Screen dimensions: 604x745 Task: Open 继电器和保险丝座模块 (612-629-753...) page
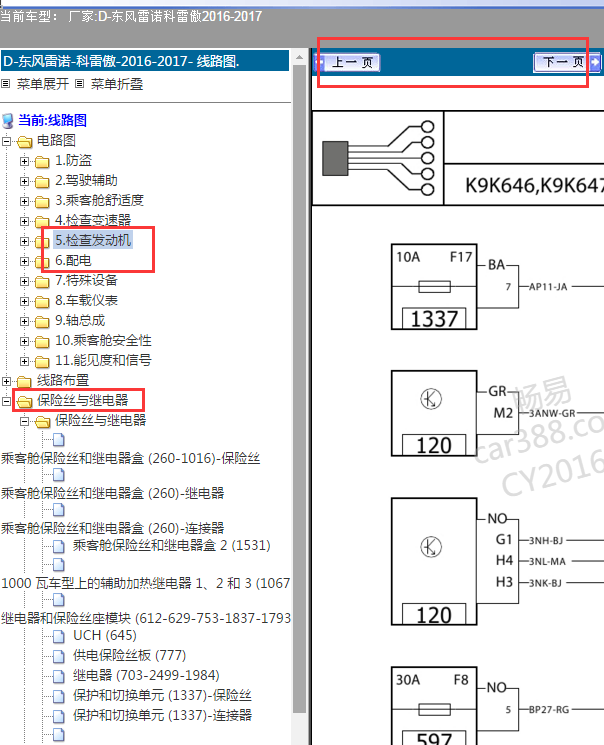coord(146,618)
